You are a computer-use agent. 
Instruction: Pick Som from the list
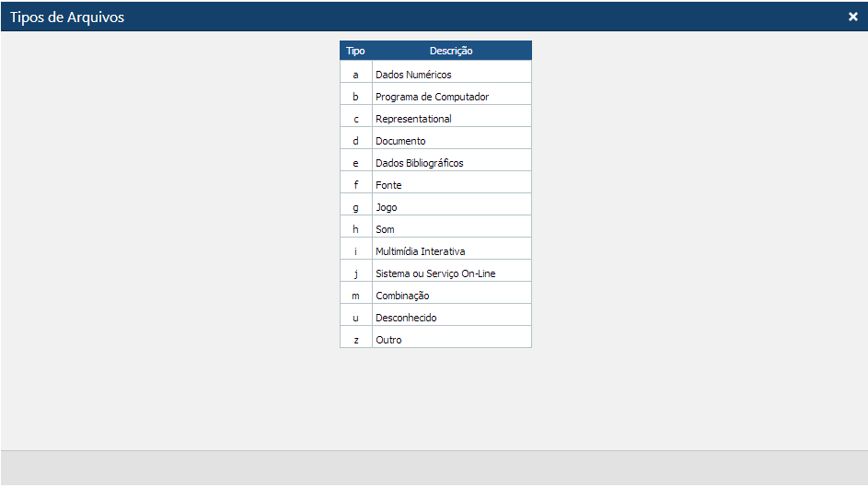385,229
